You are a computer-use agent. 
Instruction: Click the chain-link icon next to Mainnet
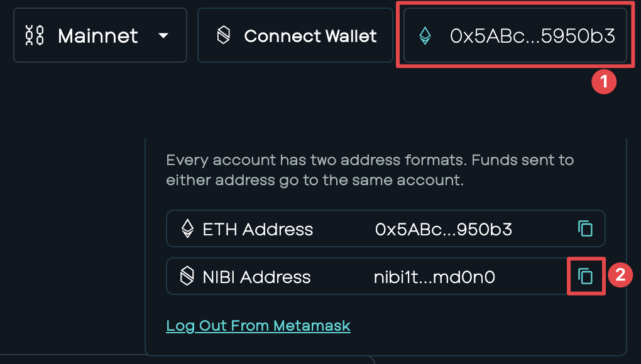35,35
